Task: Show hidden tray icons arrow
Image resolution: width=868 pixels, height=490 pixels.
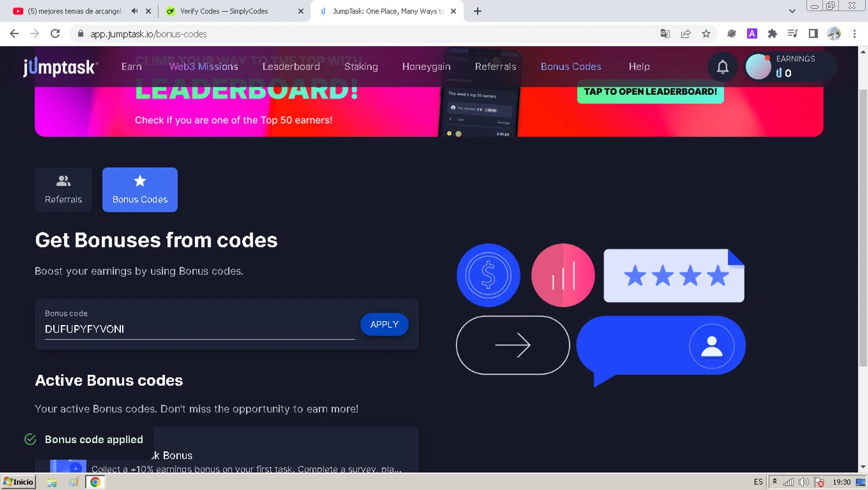Action: click(775, 481)
